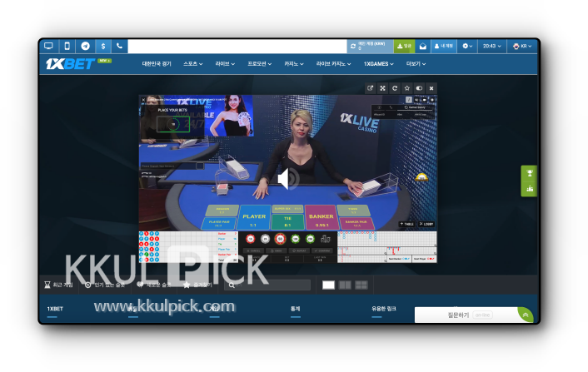The width and height of the screenshot is (588, 372).
Task: Expand the 라이브 카지노 menu
Action: click(333, 64)
